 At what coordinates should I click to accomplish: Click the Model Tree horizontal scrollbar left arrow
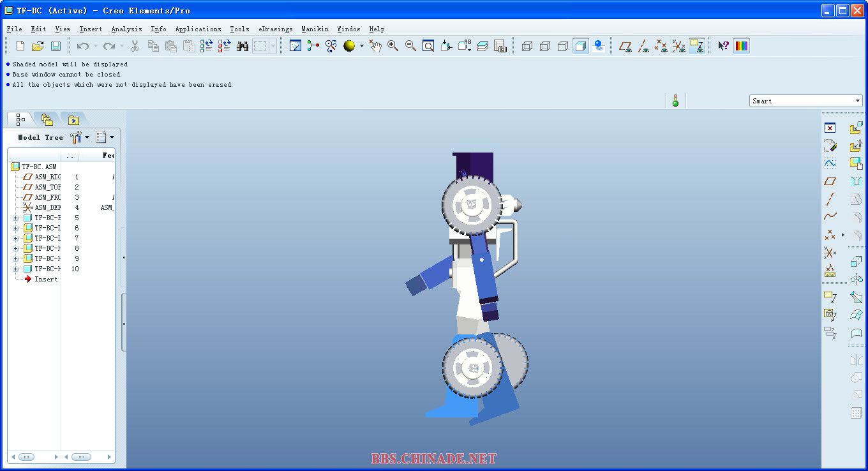[13, 457]
